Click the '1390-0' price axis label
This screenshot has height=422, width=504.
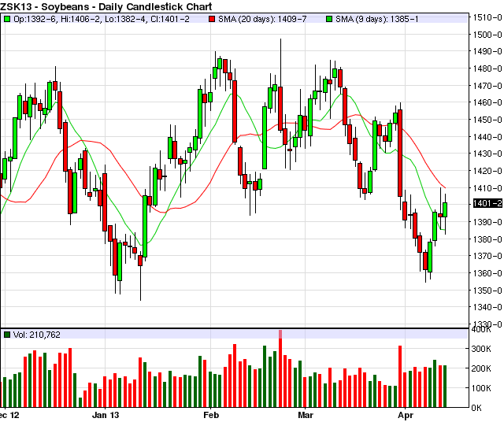point(487,222)
